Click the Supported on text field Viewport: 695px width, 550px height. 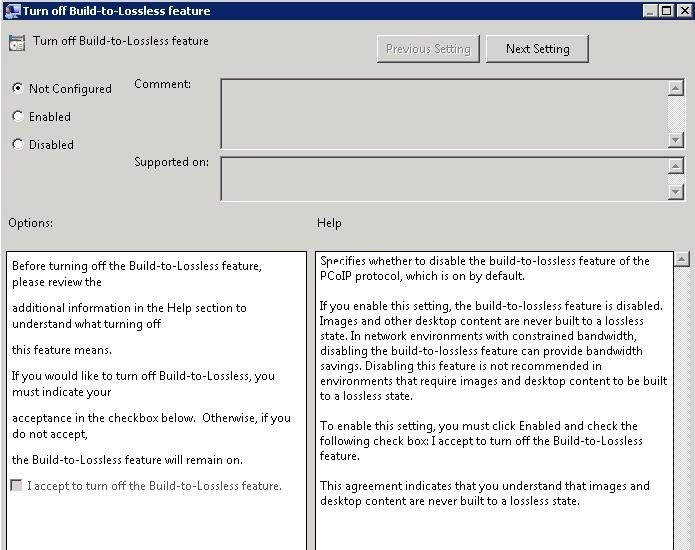444,179
